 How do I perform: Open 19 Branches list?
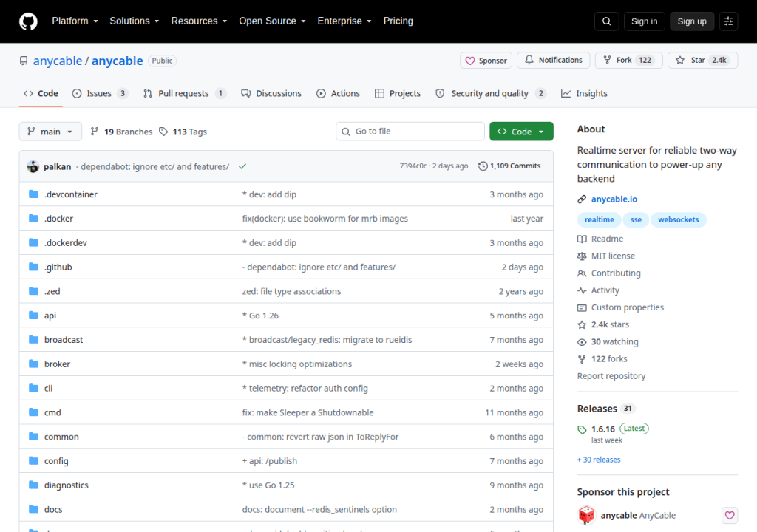pos(121,132)
